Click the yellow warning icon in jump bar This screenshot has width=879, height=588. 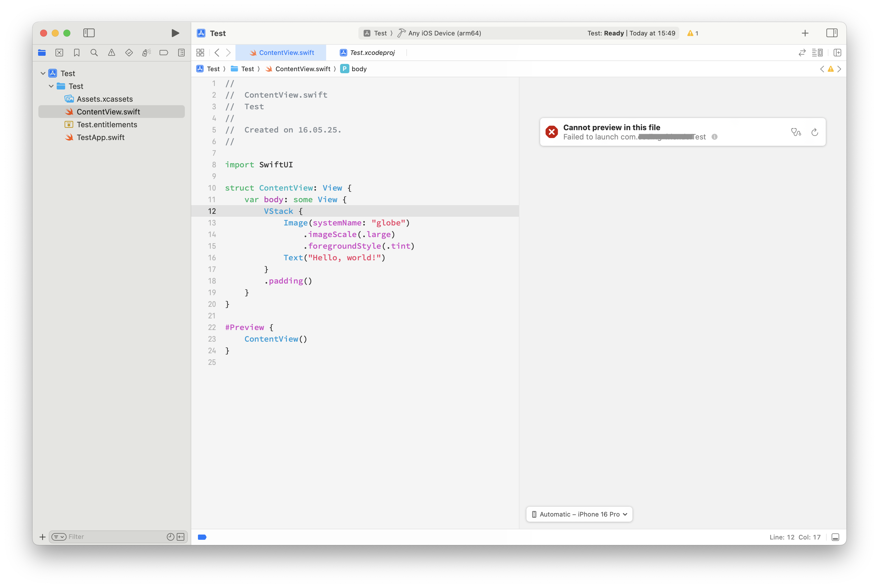coord(831,69)
